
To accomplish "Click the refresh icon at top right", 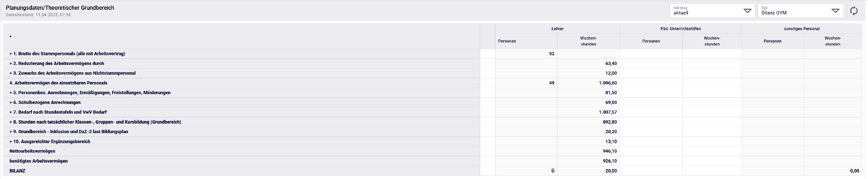I will click(854, 11).
